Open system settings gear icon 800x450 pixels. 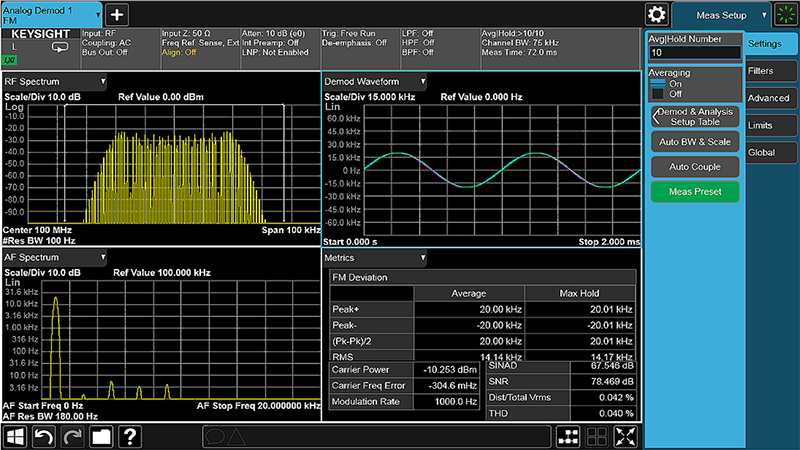(657, 14)
